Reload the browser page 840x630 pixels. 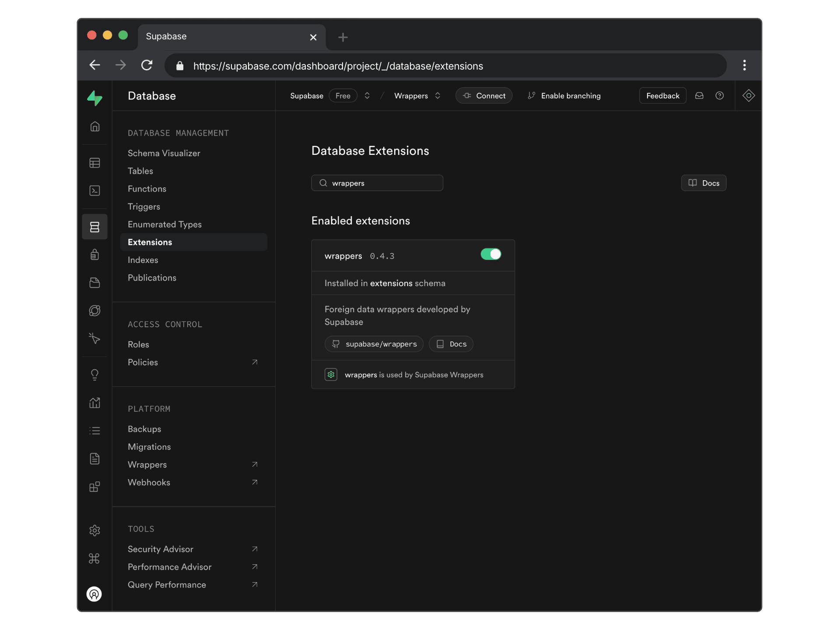click(147, 65)
